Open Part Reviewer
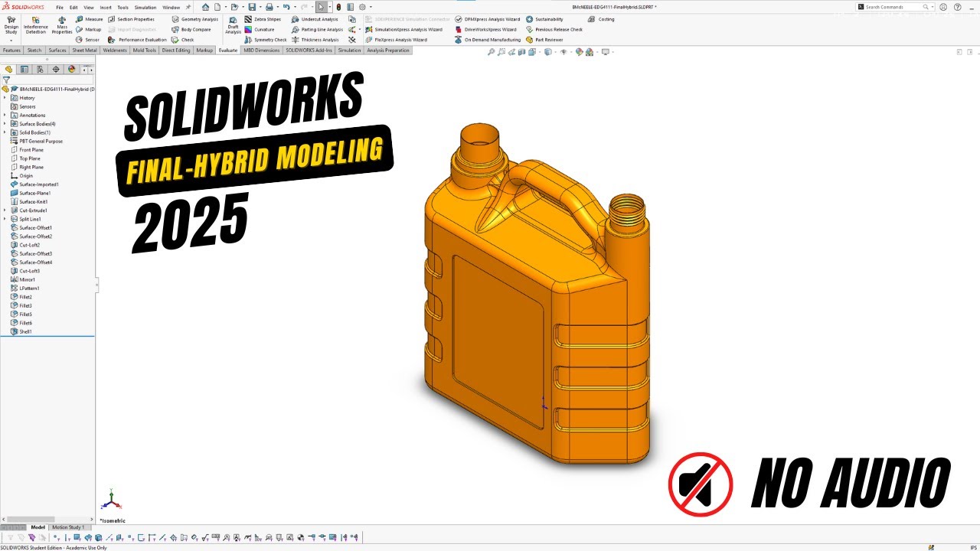The image size is (980, 551). 544,40
